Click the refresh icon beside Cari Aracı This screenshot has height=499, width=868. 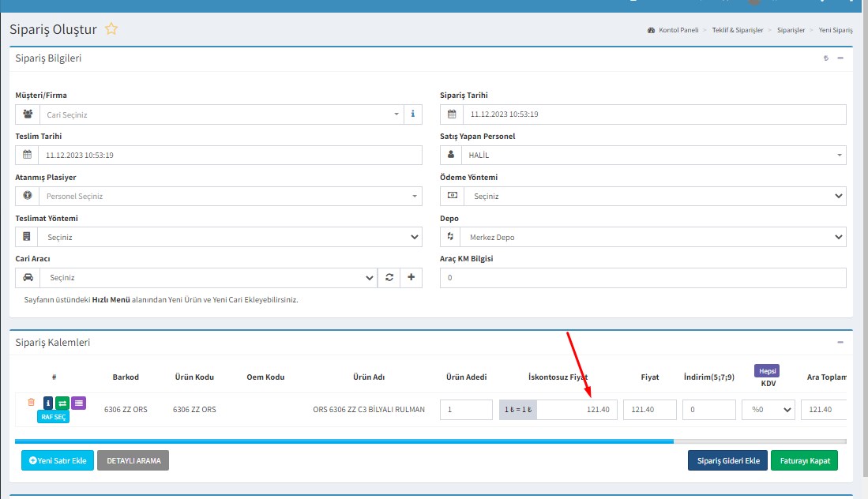coord(389,278)
